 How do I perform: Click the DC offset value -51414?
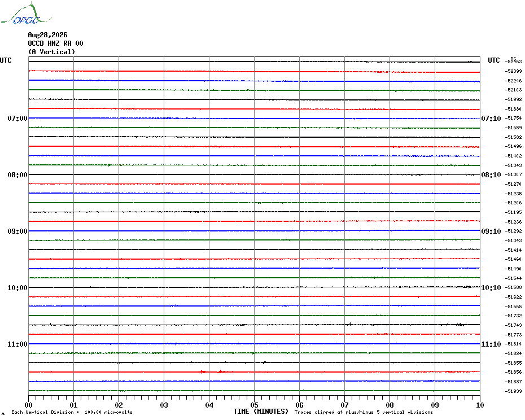point(514,250)
